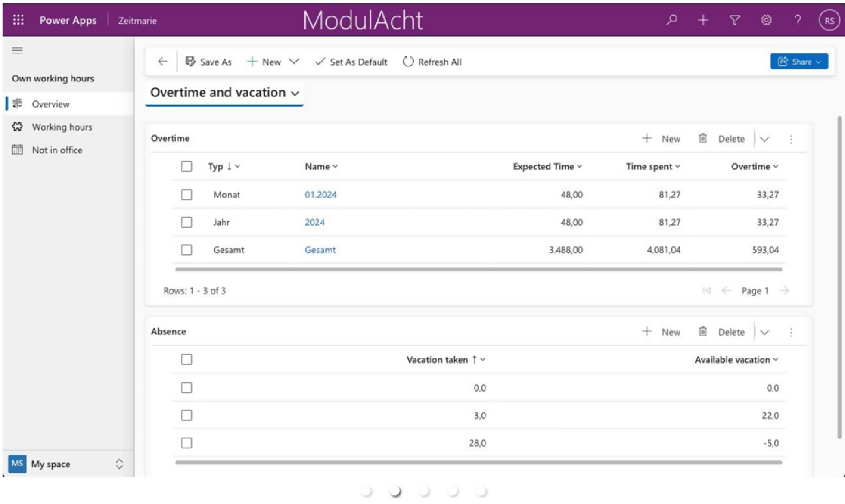Go back using the left arrow icon

point(163,62)
